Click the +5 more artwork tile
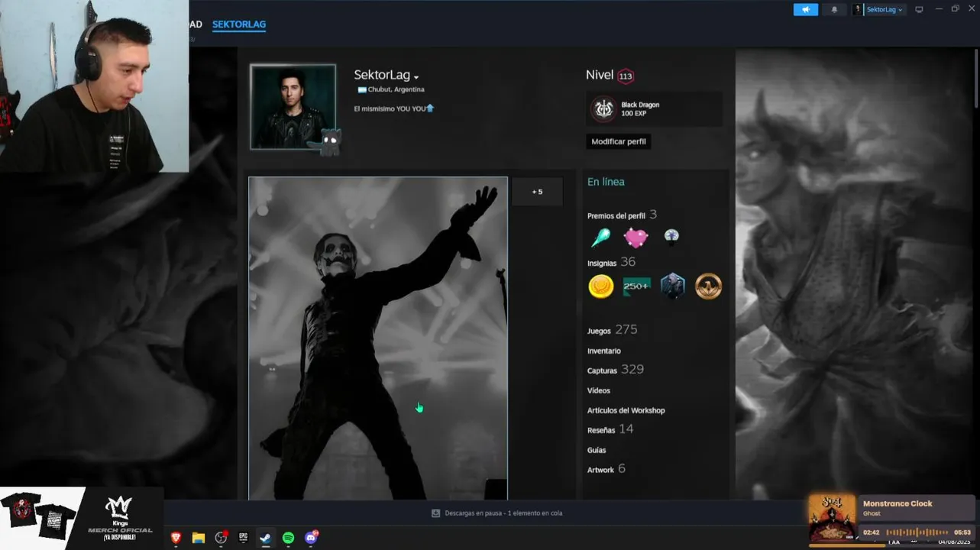This screenshot has height=550, width=980. click(x=537, y=192)
